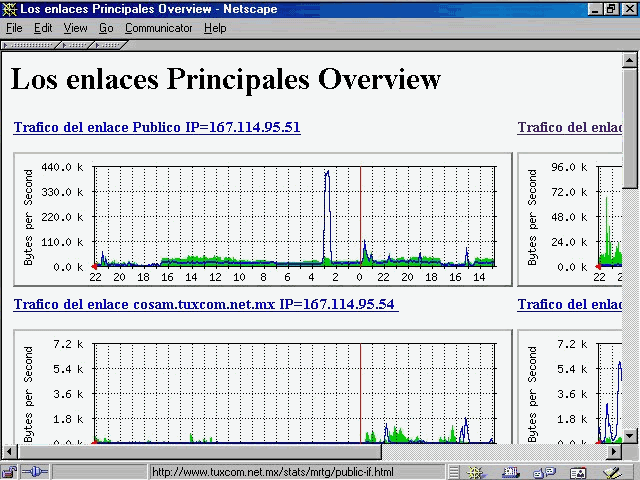Open the Inbox mailbox icon in component bar

510,471
